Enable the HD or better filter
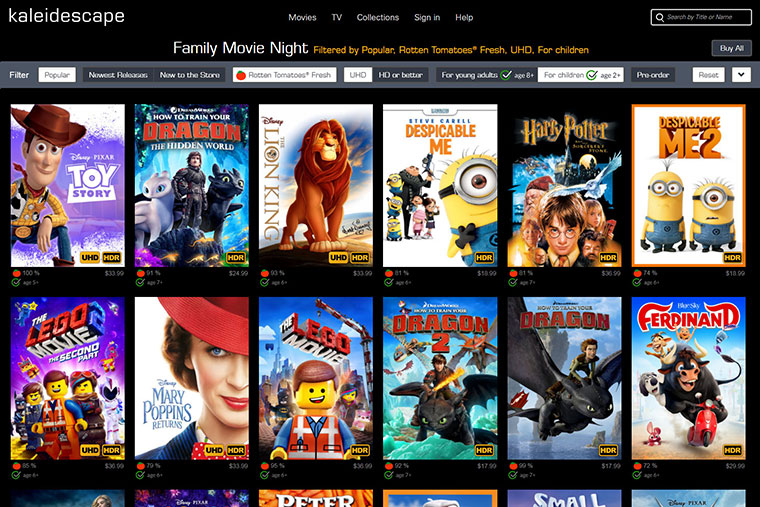This screenshot has width=760, height=507. (x=400, y=75)
